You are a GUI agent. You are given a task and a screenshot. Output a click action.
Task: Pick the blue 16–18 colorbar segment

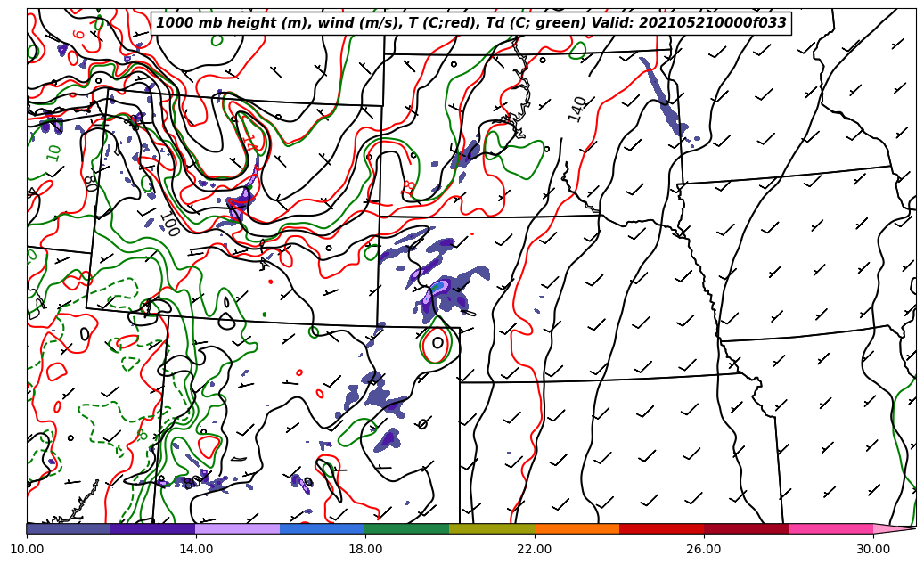coord(323,528)
